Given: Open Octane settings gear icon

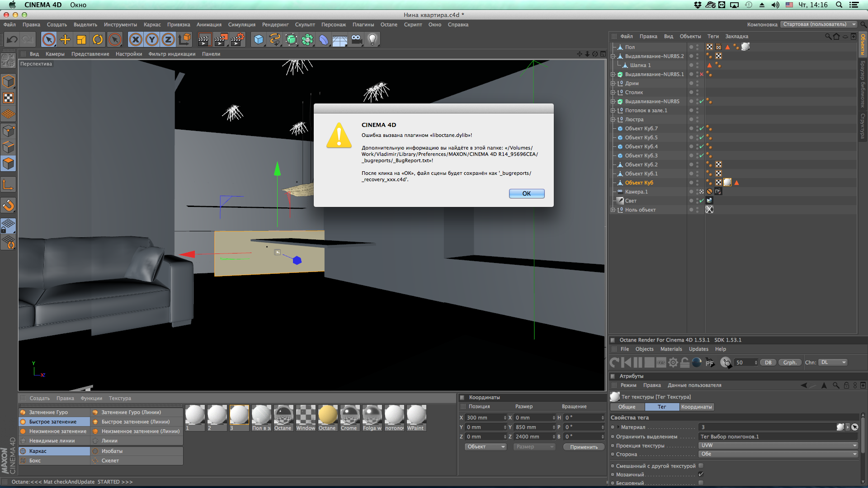Looking at the screenshot, I should point(673,362).
